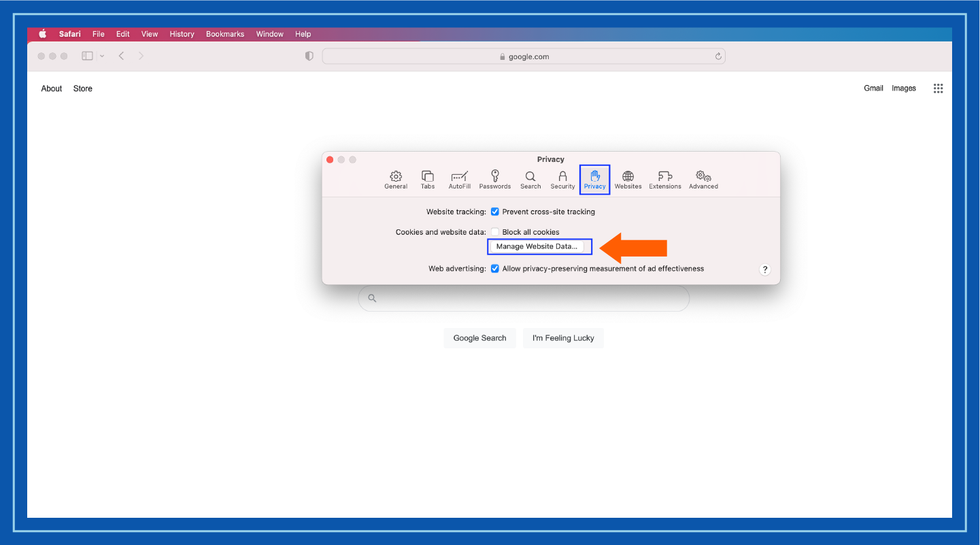Switch to the Websites preferences pane
This screenshot has height=545, width=980.
click(x=628, y=179)
